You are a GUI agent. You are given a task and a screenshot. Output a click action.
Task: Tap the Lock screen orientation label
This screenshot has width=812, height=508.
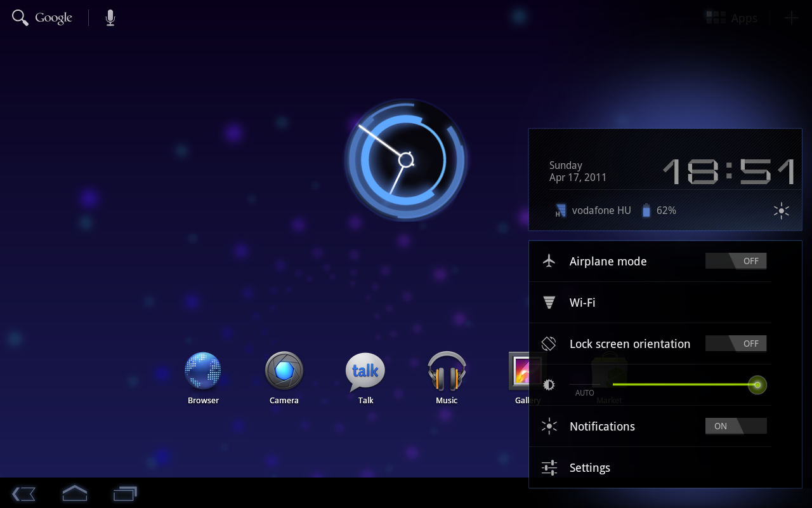[630, 344]
